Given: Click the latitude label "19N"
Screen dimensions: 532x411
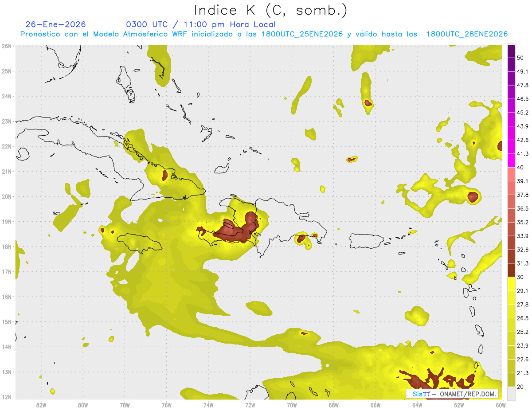Looking at the screenshot, I should [6, 222].
